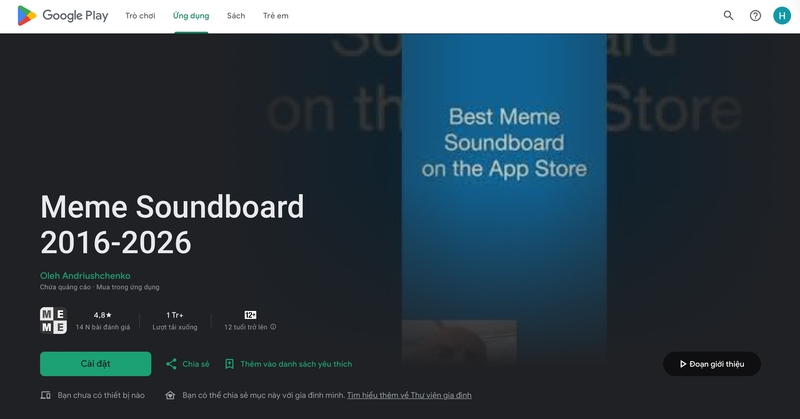This screenshot has height=419, width=800.
Task: Open developer Oleh Andriushchenko link
Action: click(85, 276)
